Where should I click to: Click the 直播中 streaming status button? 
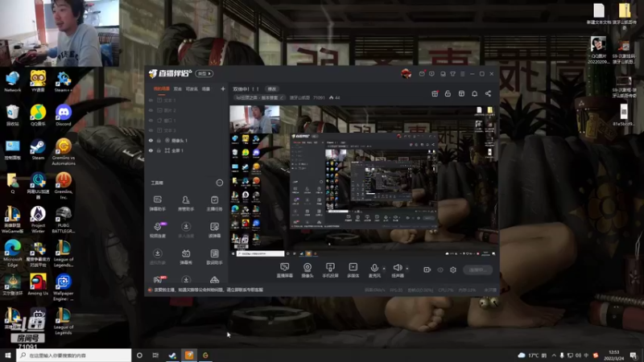pyautogui.click(x=477, y=269)
